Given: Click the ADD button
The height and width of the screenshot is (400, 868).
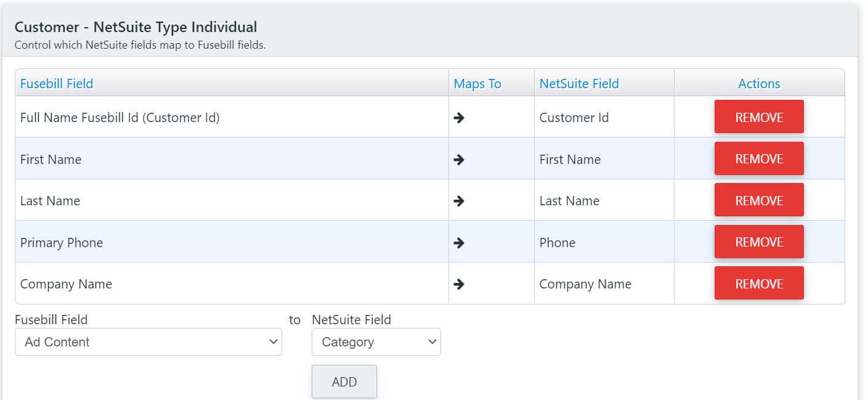Looking at the screenshot, I should [344, 382].
